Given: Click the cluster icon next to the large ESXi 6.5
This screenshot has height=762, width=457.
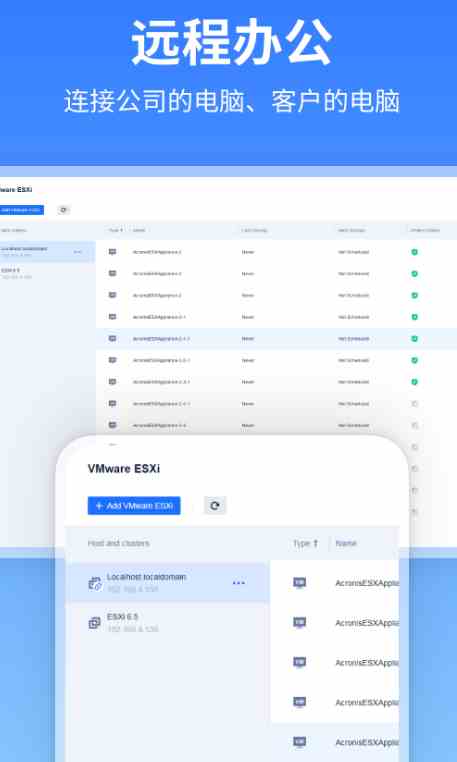Looking at the screenshot, I should coord(94,623).
